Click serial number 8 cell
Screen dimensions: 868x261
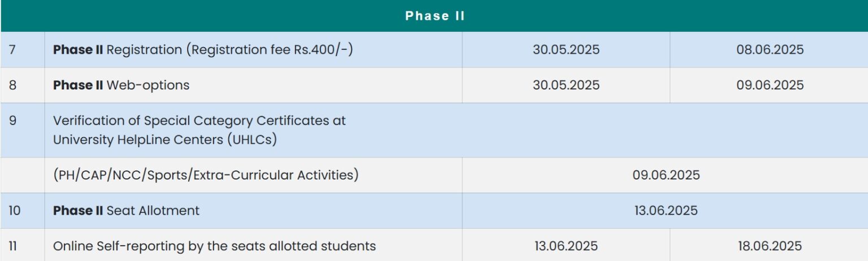click(x=12, y=85)
